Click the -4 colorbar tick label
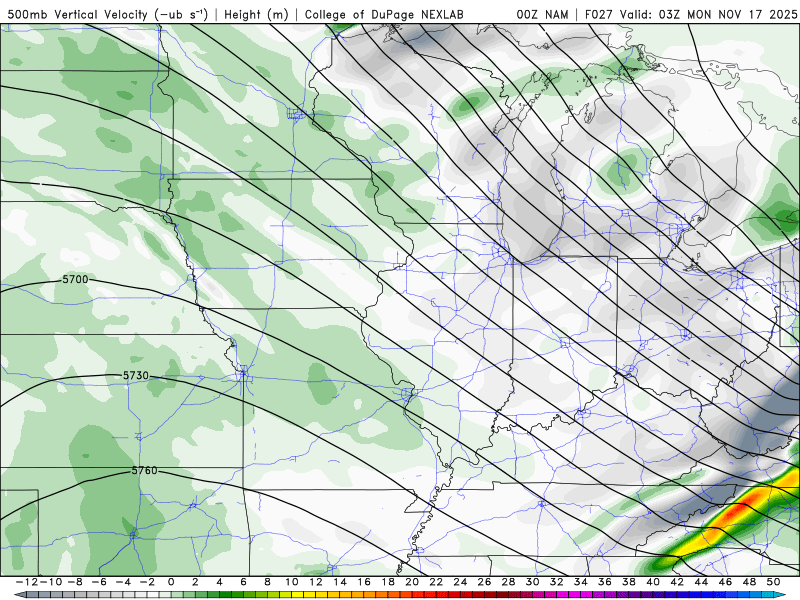The width and height of the screenshot is (800, 600). [122, 582]
